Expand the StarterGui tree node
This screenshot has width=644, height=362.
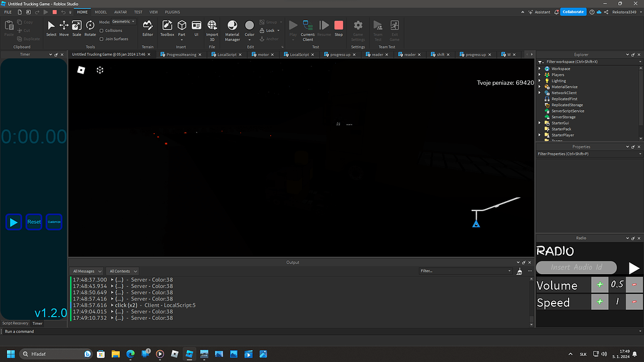540,123
